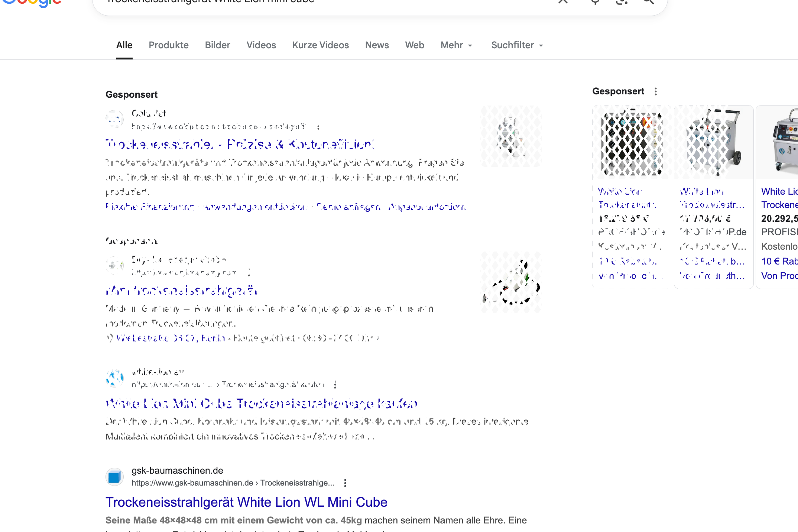The width and height of the screenshot is (798, 532).
Task: Start voice search with microphone icon
Action: (595, 1)
